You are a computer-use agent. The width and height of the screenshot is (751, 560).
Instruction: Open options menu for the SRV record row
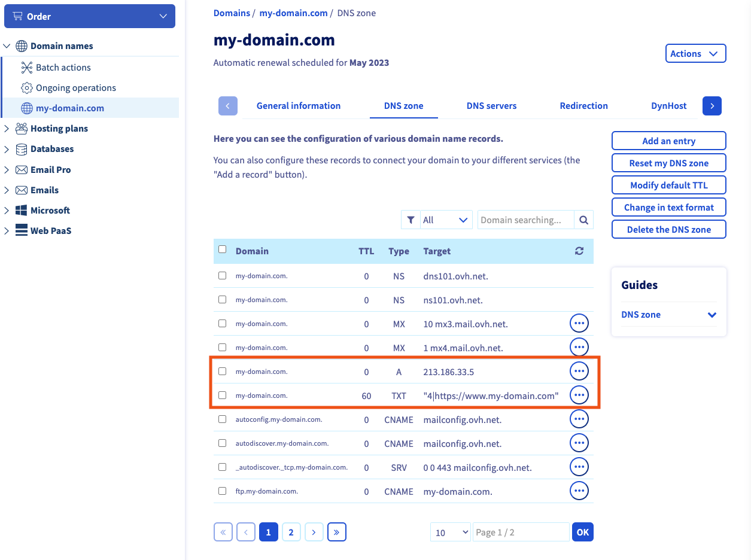point(579,467)
